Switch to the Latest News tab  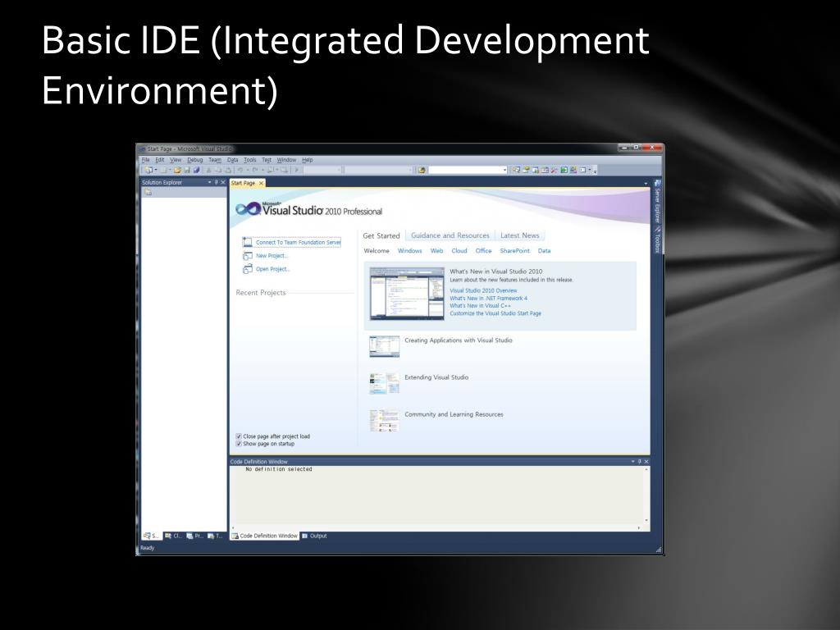click(519, 235)
